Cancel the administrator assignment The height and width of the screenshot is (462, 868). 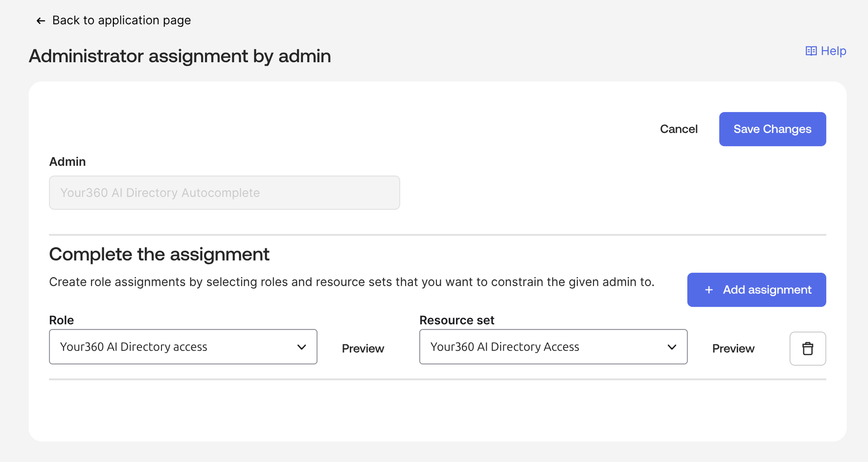[679, 129]
